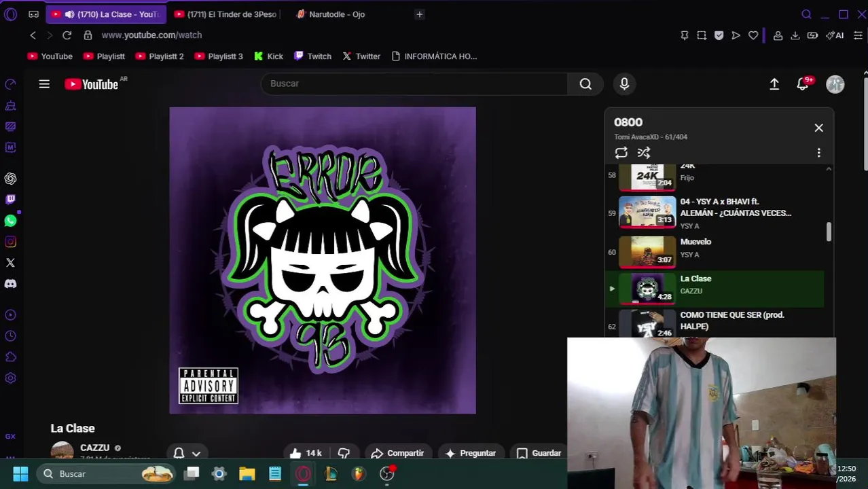Play ¿CUÁNTAS VECES... by YSY A x BHAVI
Image resolution: width=868 pixels, height=489 pixels.
(715, 213)
